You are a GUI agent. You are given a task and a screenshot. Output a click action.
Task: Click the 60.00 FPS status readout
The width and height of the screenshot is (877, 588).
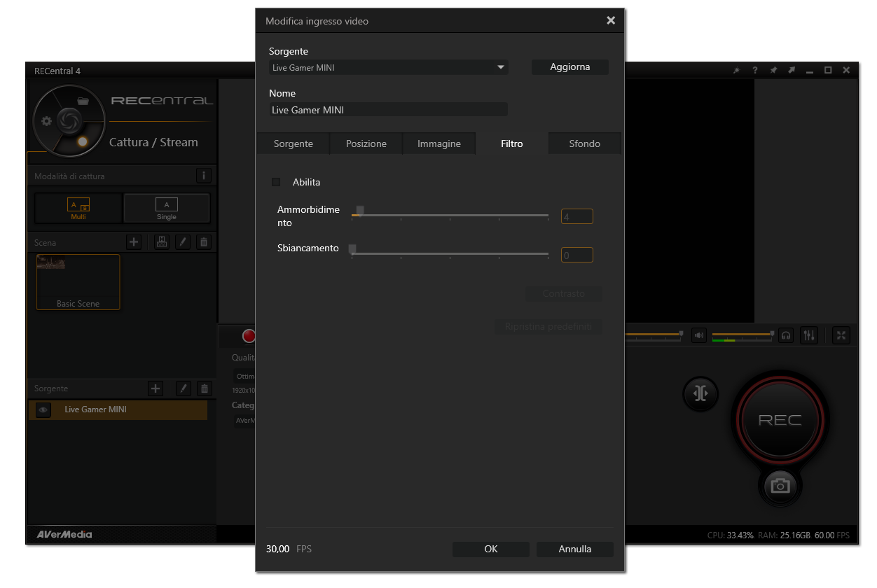(x=832, y=535)
